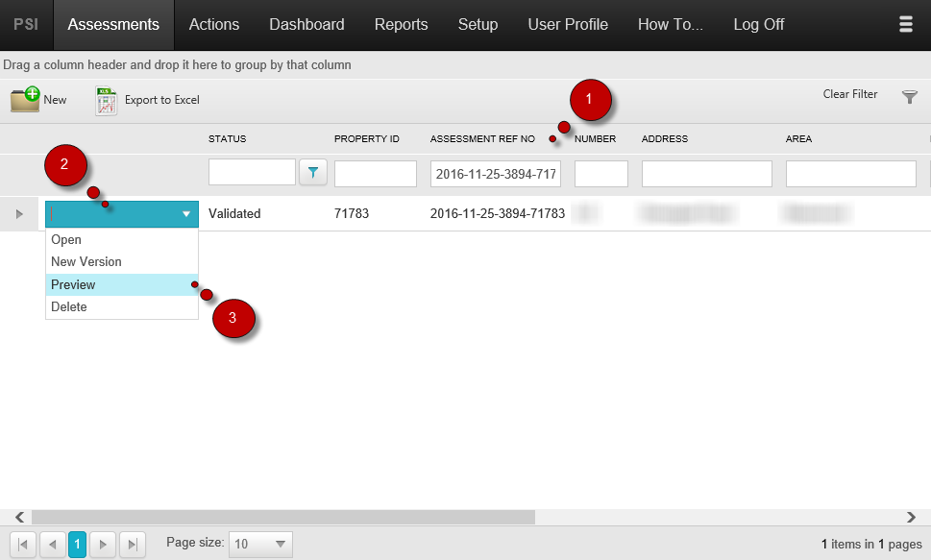
Task: Open the Reports menu
Action: click(x=401, y=24)
